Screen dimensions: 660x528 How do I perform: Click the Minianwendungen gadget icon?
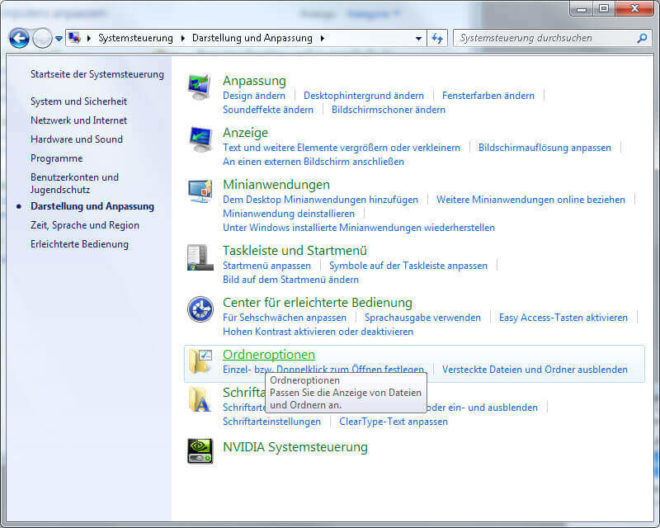(x=200, y=191)
